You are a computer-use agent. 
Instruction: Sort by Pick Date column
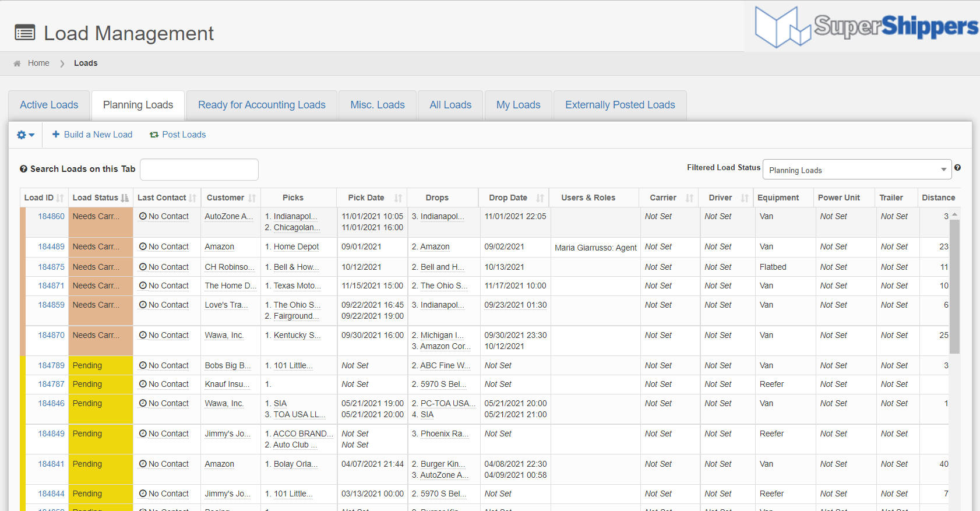click(372, 198)
